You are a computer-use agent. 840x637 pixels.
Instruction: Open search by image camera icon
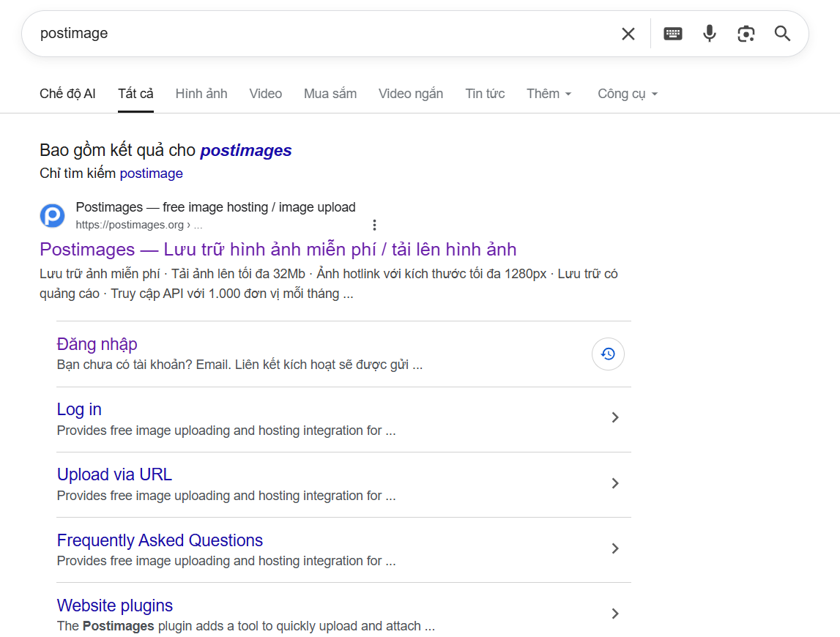pyautogui.click(x=746, y=34)
